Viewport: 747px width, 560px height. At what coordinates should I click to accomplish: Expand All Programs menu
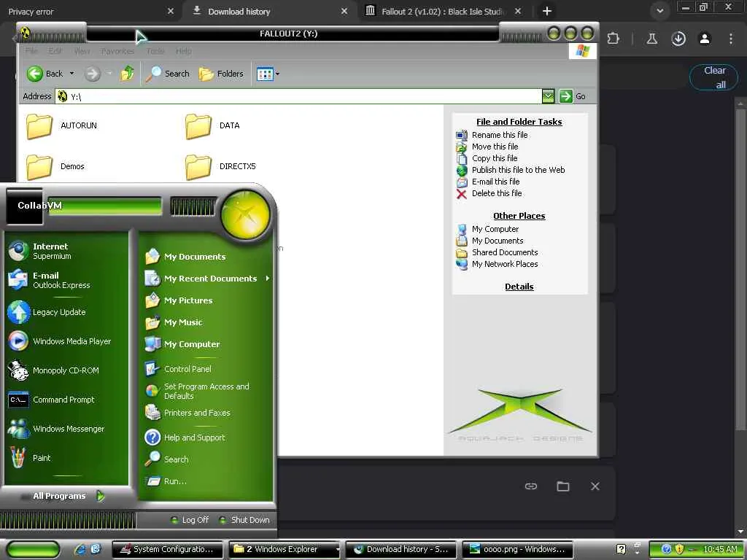[68, 496]
